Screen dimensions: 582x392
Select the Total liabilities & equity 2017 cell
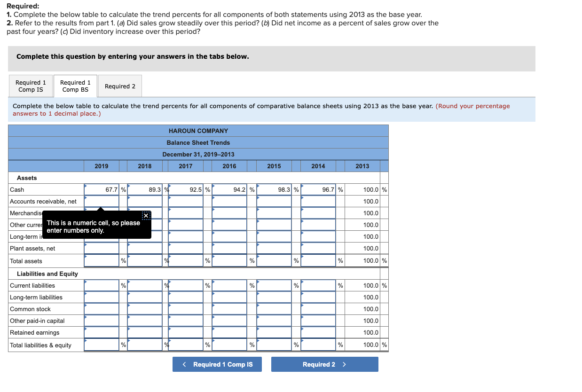[185, 345]
